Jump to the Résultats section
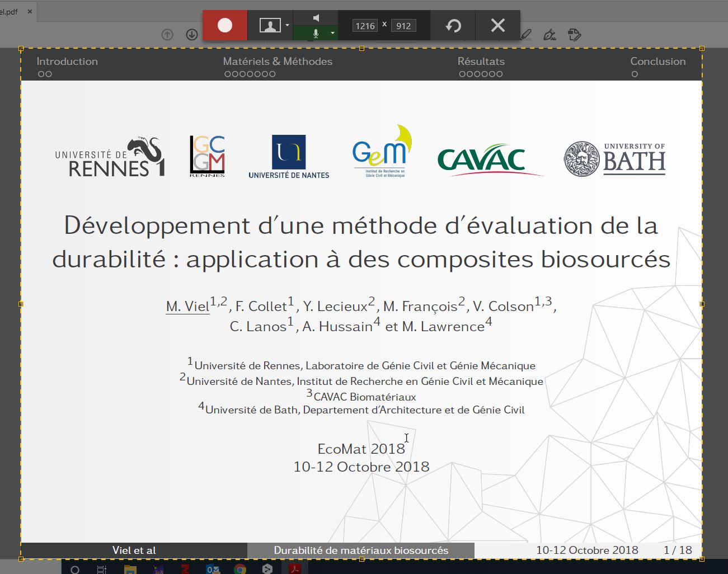This screenshot has width=728, height=574. coord(481,62)
